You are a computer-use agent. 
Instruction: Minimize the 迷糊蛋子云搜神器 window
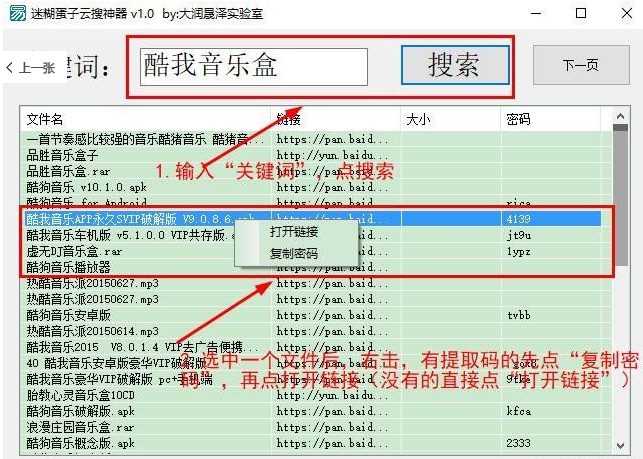[536, 14]
